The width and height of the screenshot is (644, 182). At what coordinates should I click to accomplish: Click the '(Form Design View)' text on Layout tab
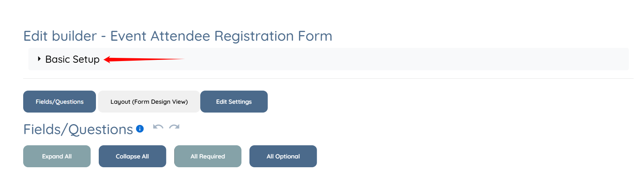160,102
